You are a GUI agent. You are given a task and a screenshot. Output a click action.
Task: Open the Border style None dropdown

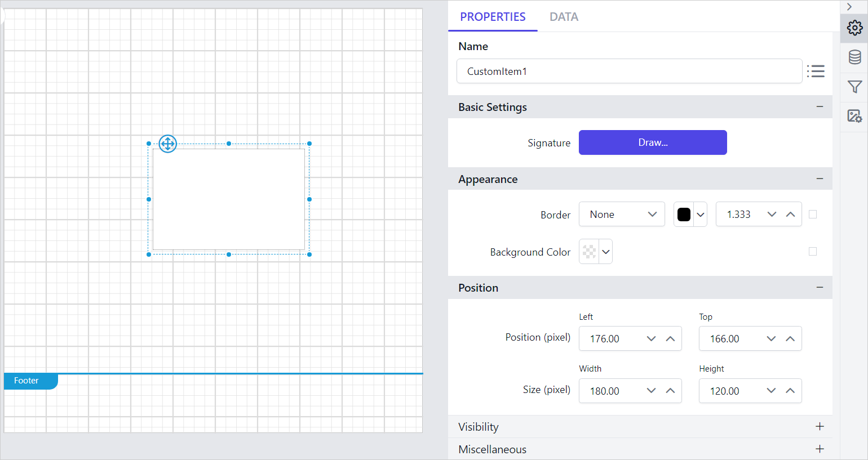click(622, 214)
